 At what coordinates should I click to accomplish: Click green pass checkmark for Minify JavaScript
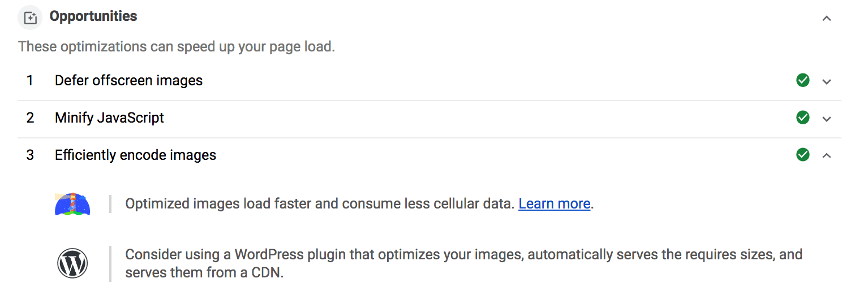point(802,118)
